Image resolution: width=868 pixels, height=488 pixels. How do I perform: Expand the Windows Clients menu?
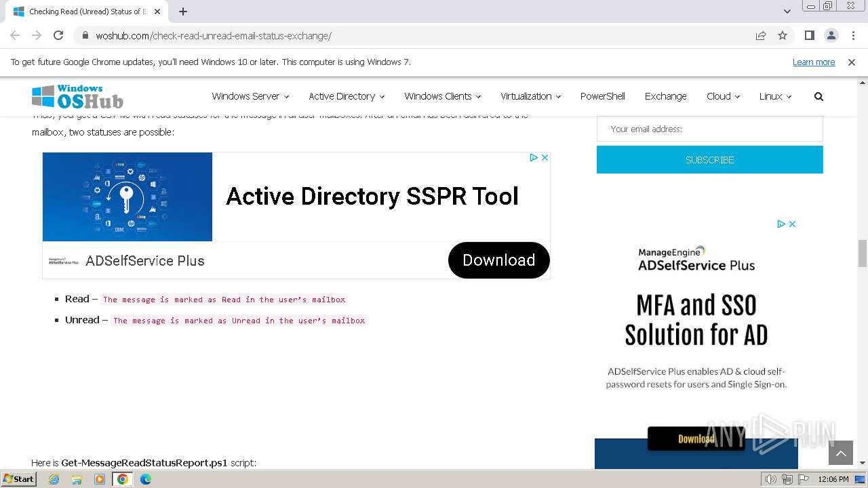pyautogui.click(x=443, y=96)
